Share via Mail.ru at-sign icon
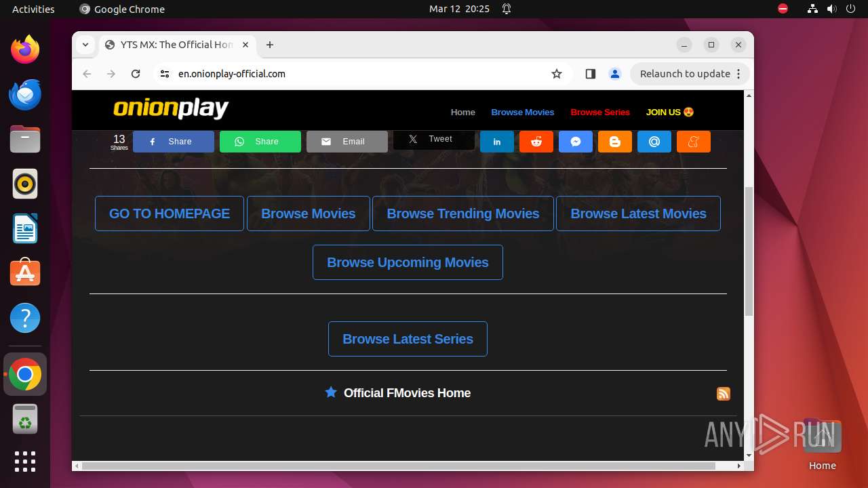 pyautogui.click(x=654, y=142)
